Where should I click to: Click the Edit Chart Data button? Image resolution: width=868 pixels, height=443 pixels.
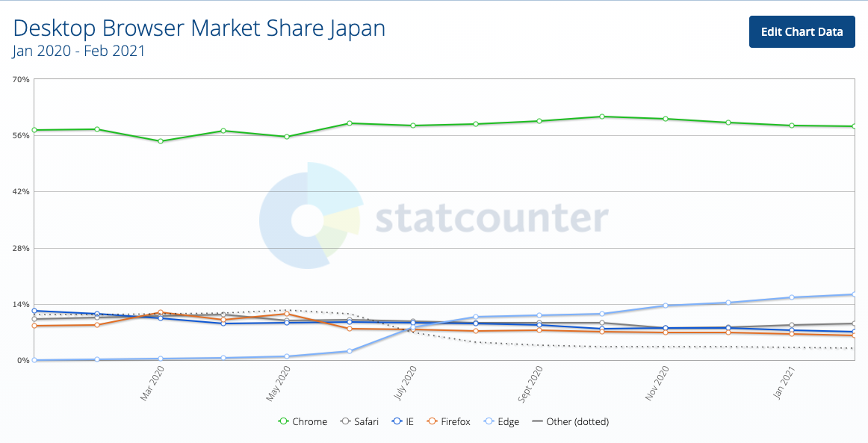[x=802, y=31]
